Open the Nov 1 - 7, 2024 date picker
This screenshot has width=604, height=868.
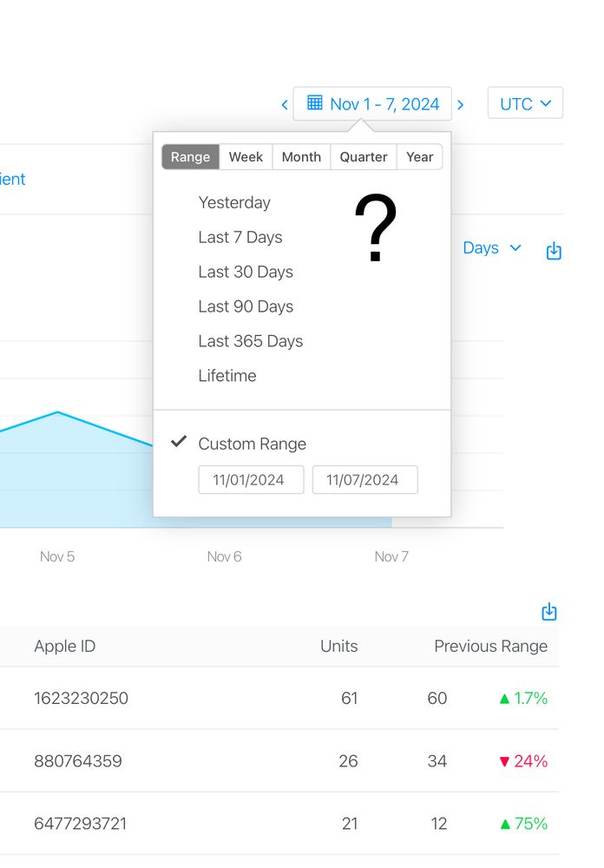coord(372,103)
